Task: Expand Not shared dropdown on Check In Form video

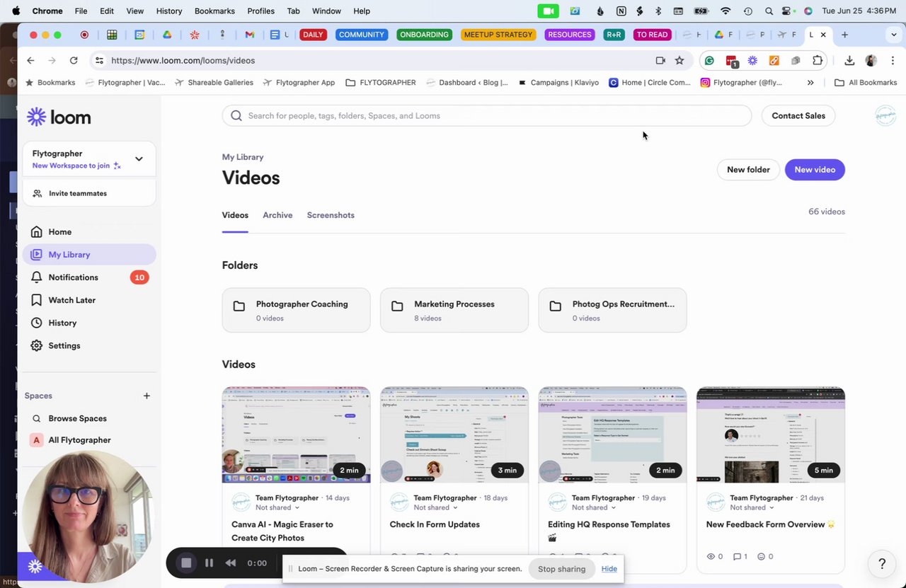Action: [436, 507]
